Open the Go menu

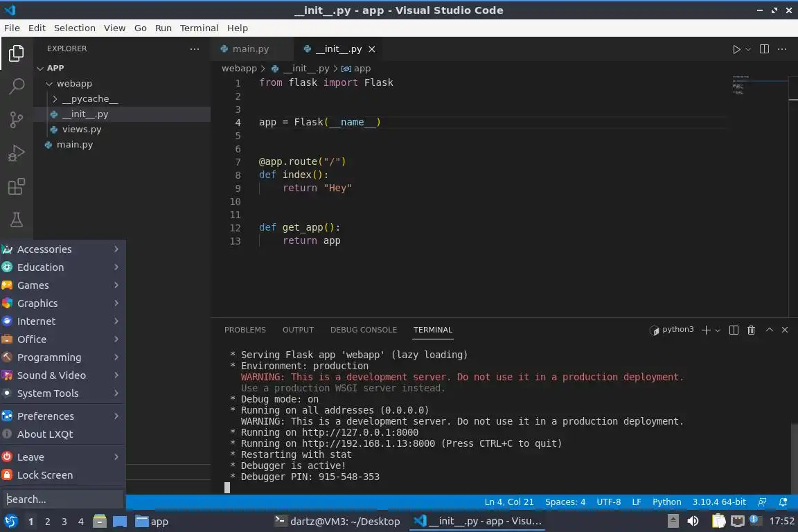[141, 28]
